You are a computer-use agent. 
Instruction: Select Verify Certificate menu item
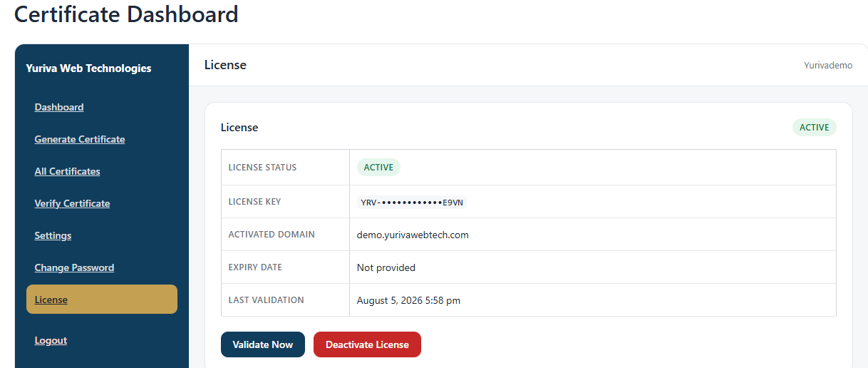tap(72, 203)
